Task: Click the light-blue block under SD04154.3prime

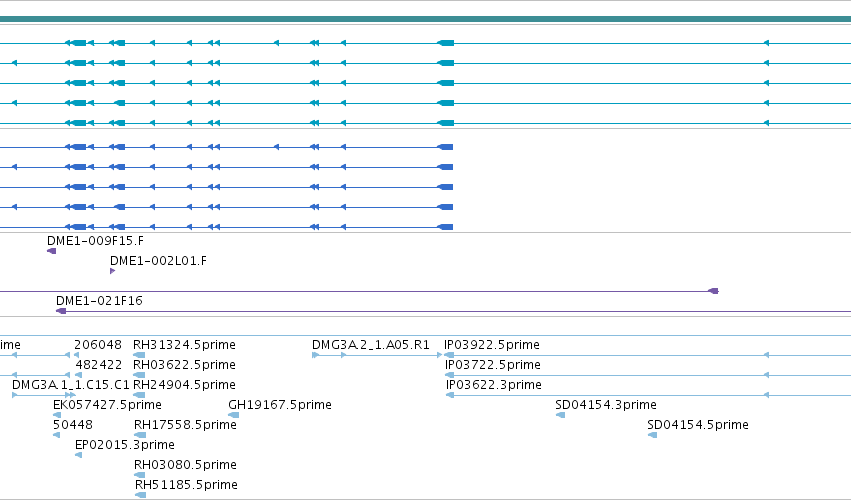Action: coord(561,415)
